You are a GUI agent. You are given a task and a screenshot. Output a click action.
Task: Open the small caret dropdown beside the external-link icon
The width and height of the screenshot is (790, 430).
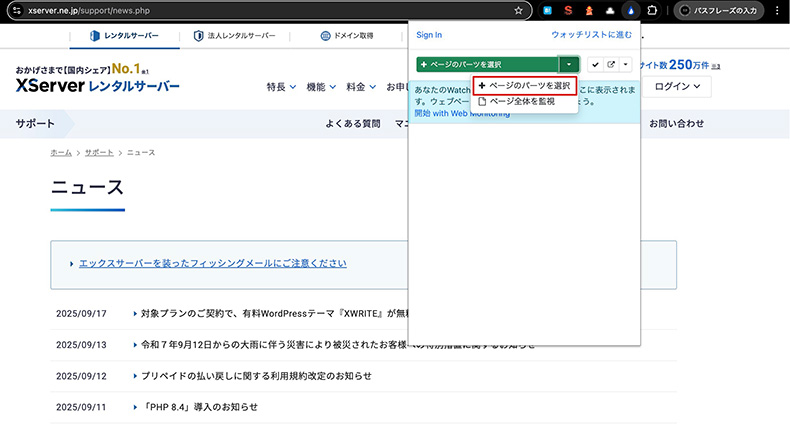click(625, 64)
